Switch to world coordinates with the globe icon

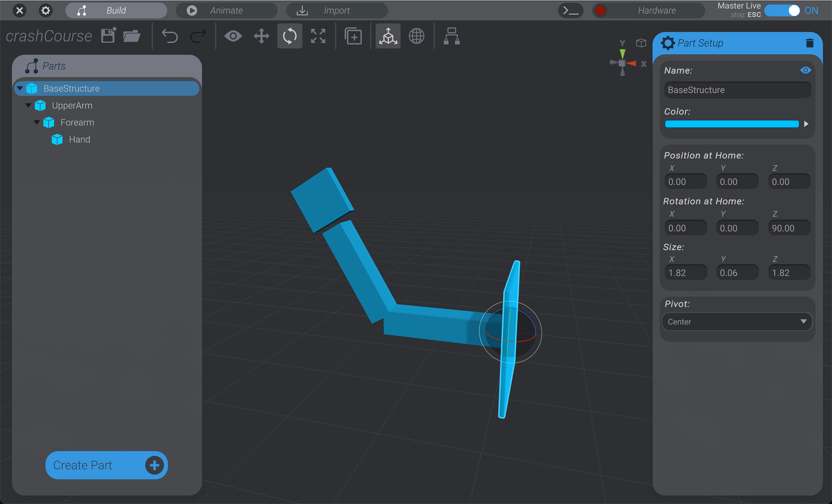click(x=417, y=36)
